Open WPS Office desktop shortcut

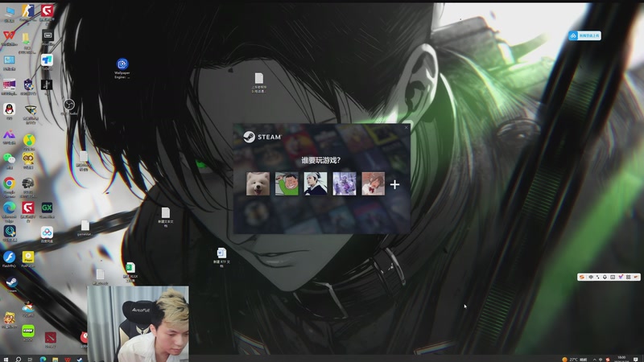coord(9,38)
